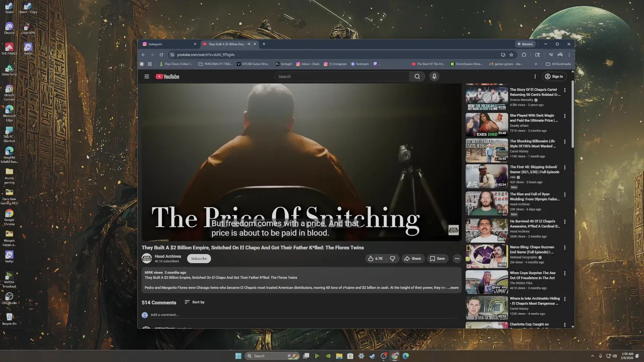Click the taskbar Search box
This screenshot has width=644, height=362.
[x=272, y=356]
